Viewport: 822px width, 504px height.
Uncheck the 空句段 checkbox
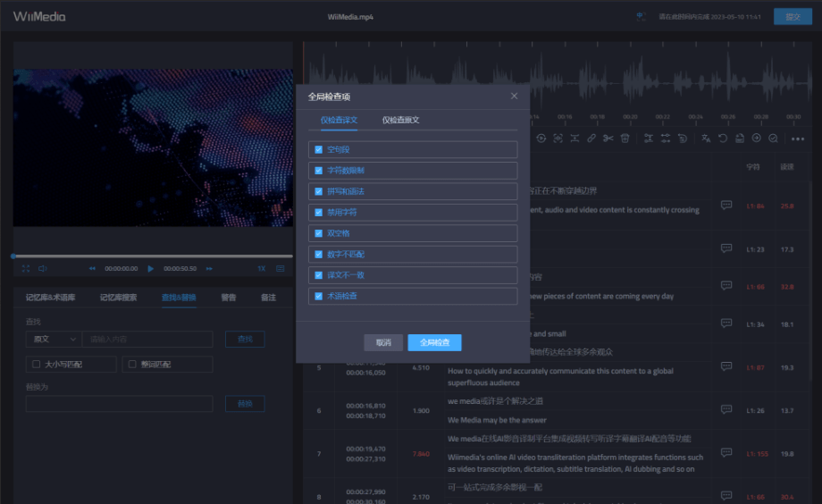pyautogui.click(x=318, y=149)
